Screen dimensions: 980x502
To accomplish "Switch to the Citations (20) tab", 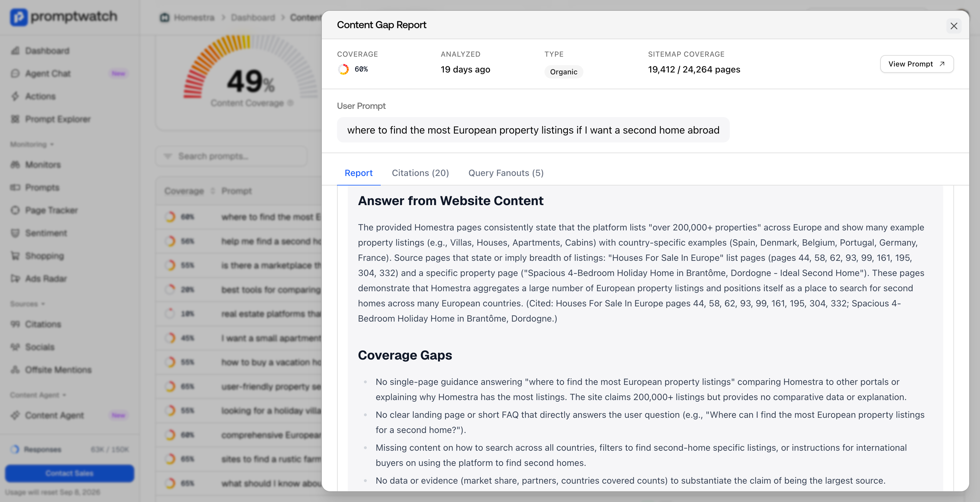I will pyautogui.click(x=420, y=173).
